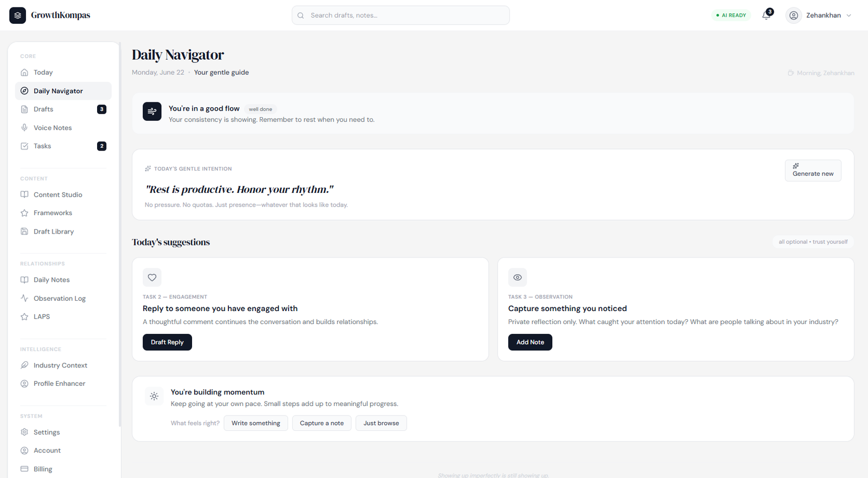The image size is (868, 478).
Task: Click the Drafts count badge 3
Action: click(x=101, y=109)
